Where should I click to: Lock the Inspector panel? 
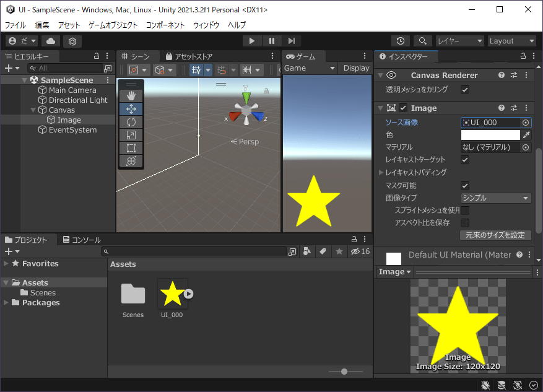pos(523,56)
